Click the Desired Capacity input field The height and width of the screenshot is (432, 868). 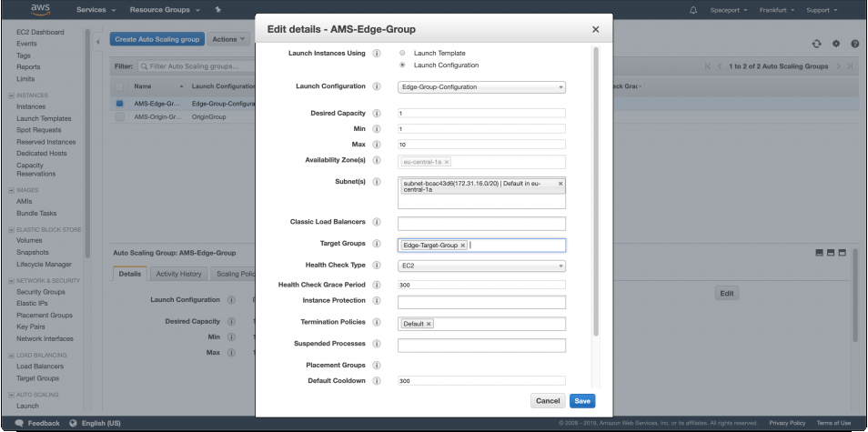tap(481, 114)
